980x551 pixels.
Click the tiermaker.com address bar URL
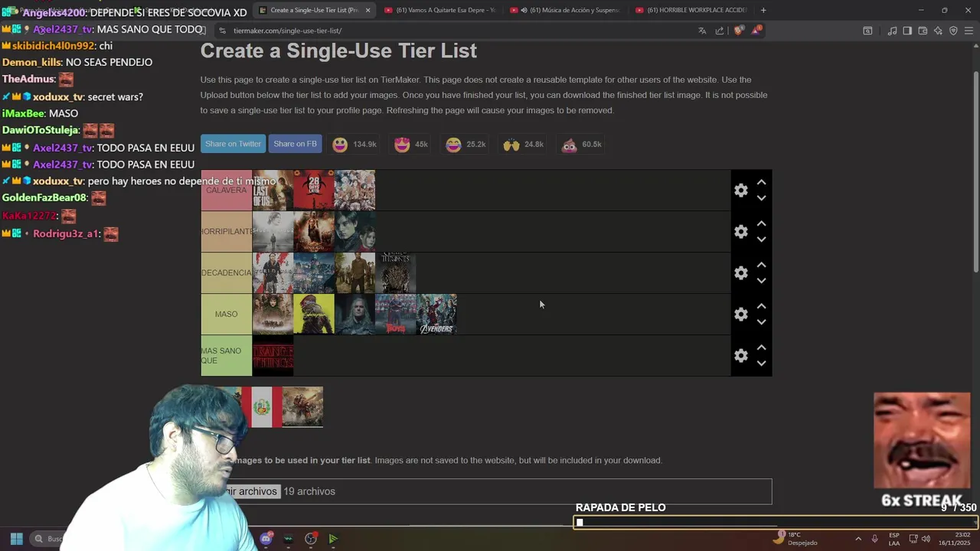[287, 31]
